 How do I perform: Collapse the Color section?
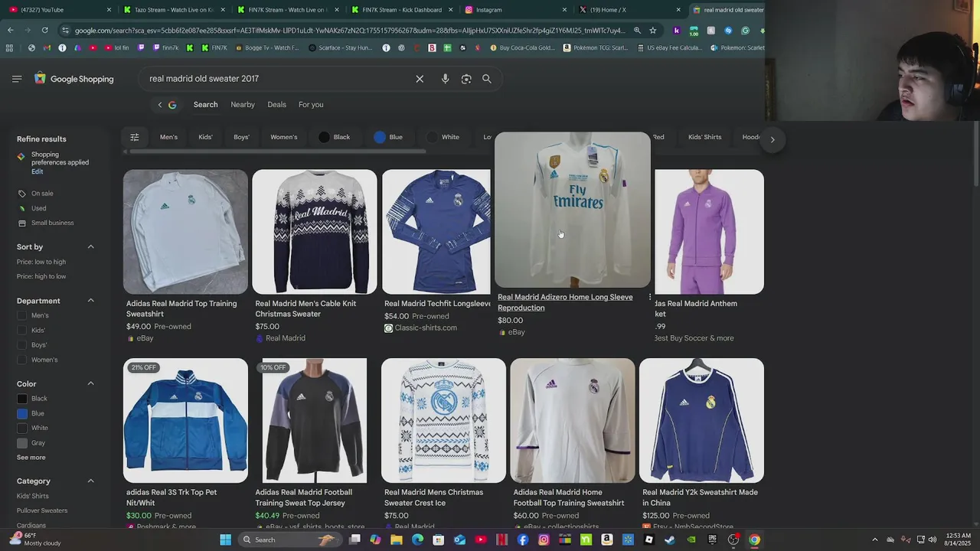coord(90,383)
